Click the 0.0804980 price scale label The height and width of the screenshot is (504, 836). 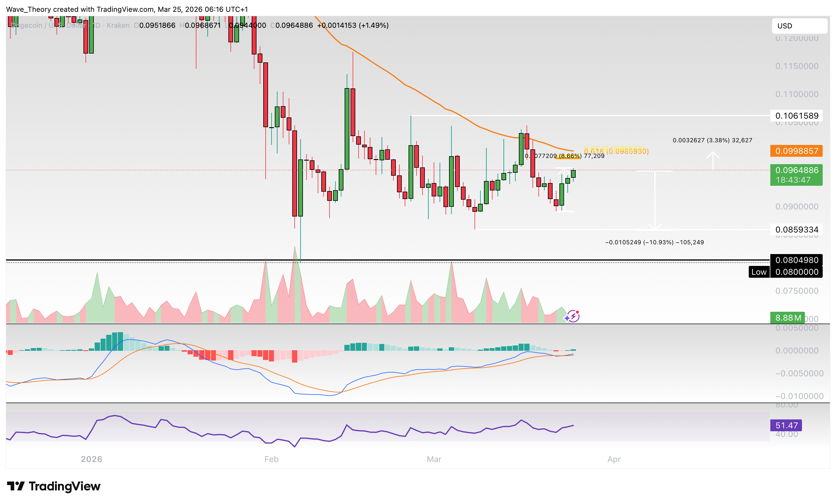click(797, 260)
